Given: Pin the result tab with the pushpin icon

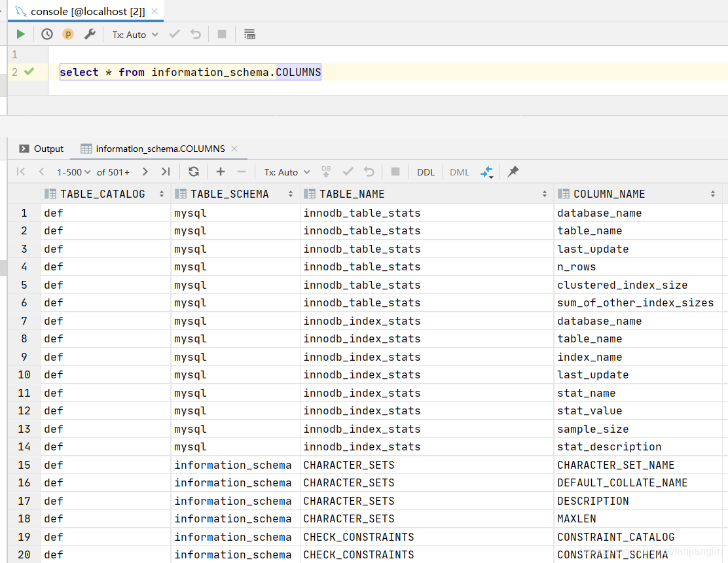Looking at the screenshot, I should [x=513, y=172].
